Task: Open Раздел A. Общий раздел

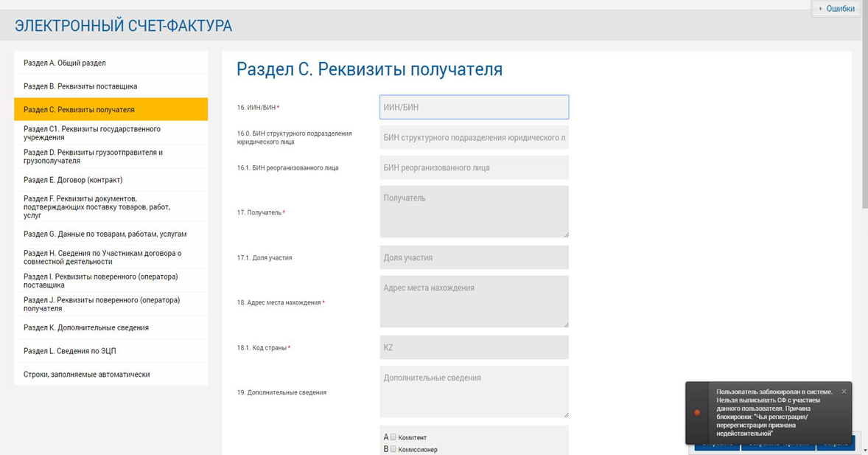Action: (x=111, y=63)
